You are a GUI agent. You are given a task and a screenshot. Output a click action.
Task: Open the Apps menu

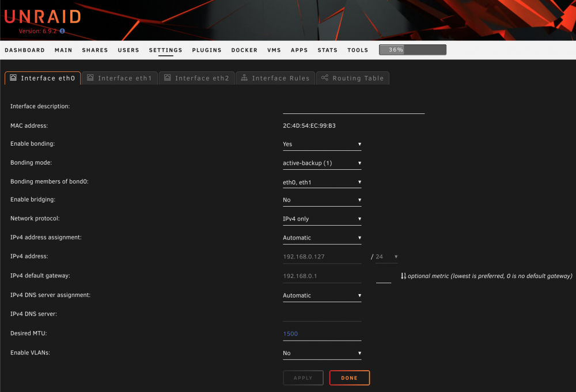[x=300, y=50]
